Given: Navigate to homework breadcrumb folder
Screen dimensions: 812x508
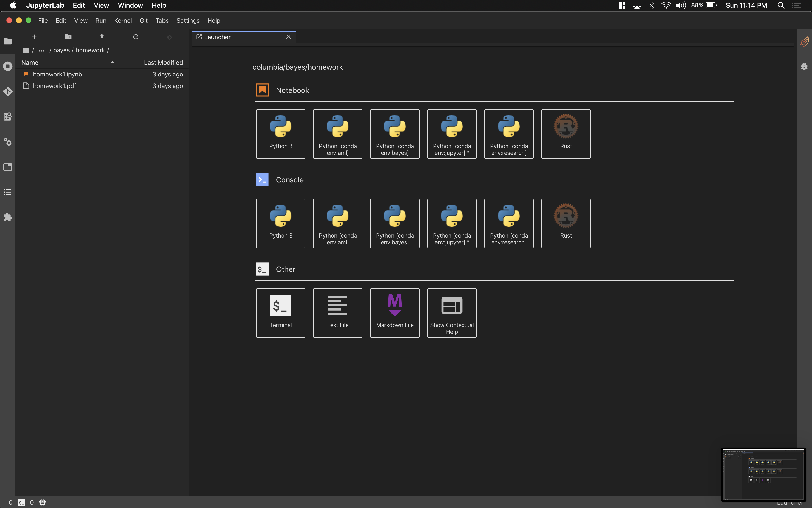Looking at the screenshot, I should coord(90,50).
